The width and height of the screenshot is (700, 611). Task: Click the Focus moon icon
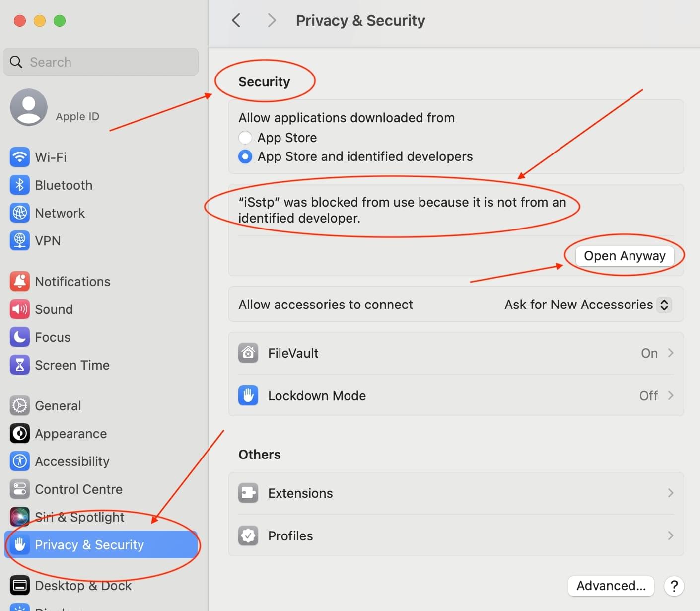[20, 337]
